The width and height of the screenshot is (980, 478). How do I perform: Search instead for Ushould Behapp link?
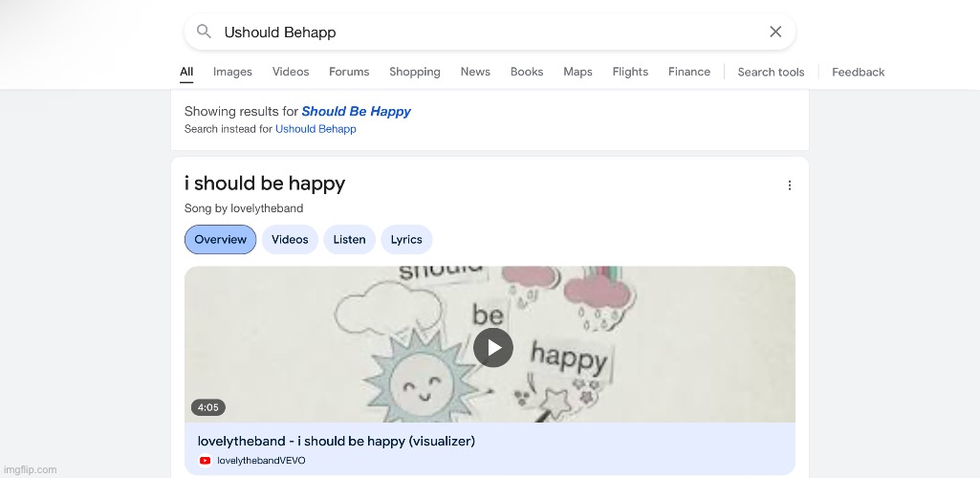(x=316, y=129)
